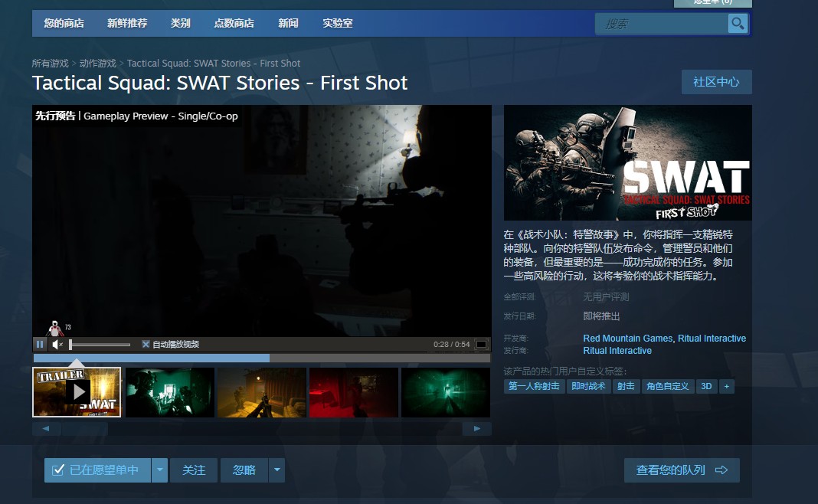Click the SWAT game header image

tap(627, 163)
